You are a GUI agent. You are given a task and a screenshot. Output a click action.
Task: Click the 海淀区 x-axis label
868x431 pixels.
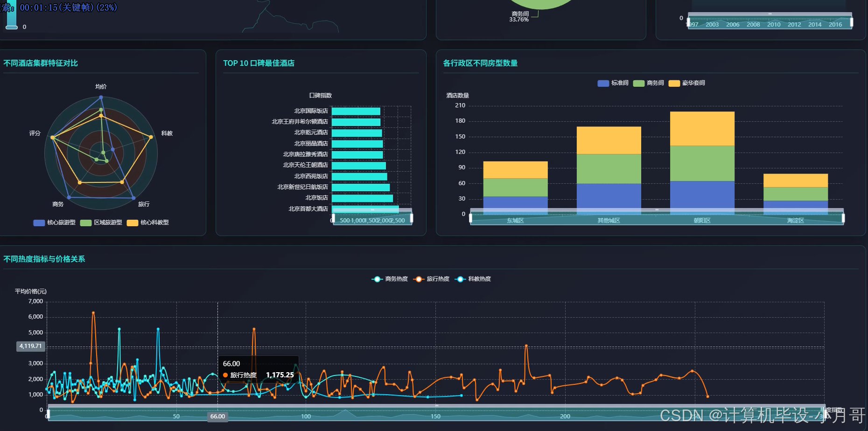pyautogui.click(x=795, y=221)
